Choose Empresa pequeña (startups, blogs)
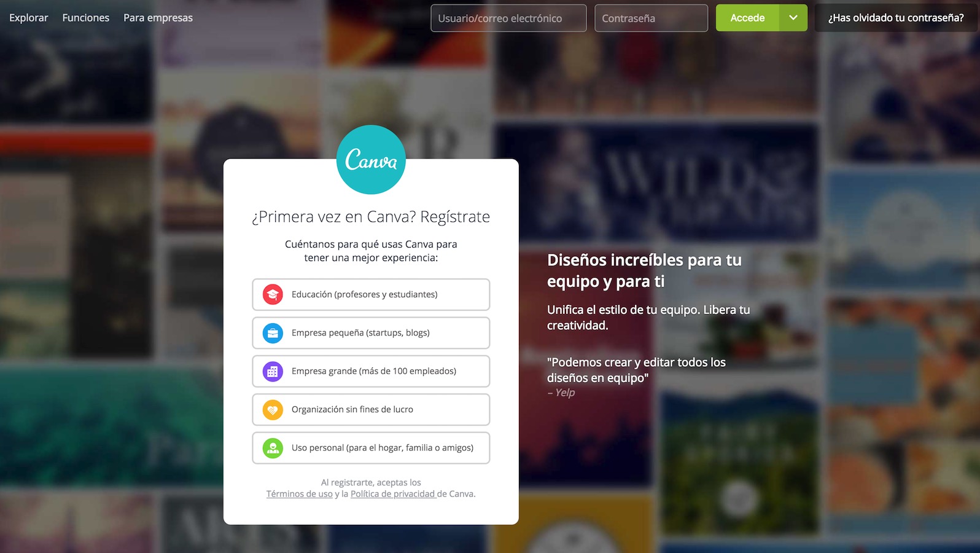 tap(371, 333)
